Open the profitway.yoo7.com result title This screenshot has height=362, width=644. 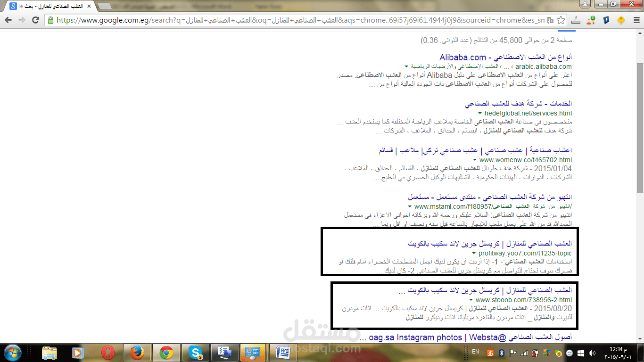[490, 243]
